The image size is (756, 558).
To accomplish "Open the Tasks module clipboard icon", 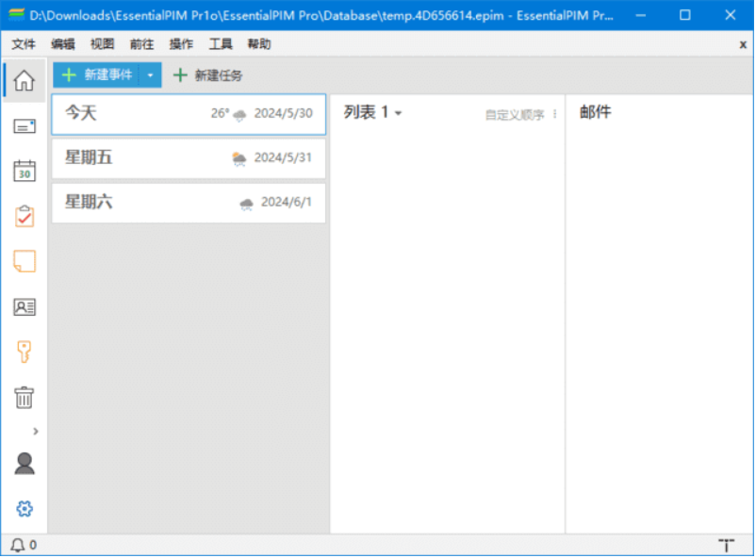I will point(24,216).
